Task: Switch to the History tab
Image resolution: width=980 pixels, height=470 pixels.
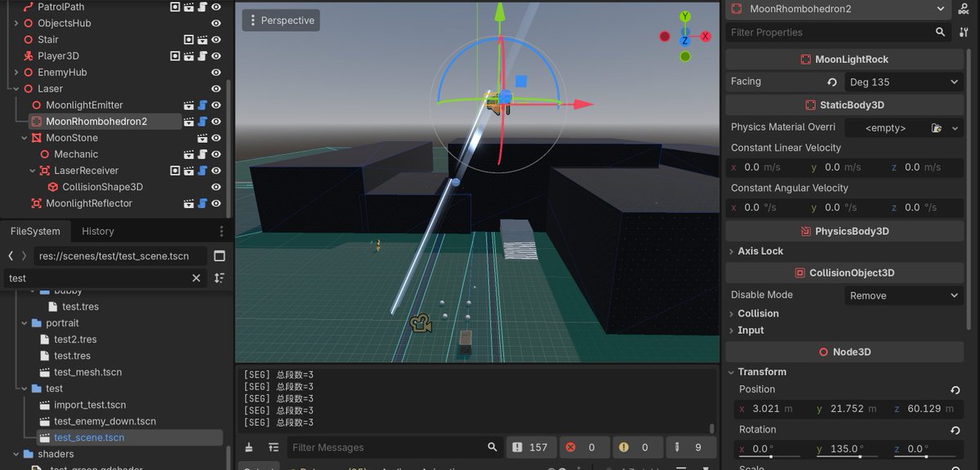Action: click(98, 231)
